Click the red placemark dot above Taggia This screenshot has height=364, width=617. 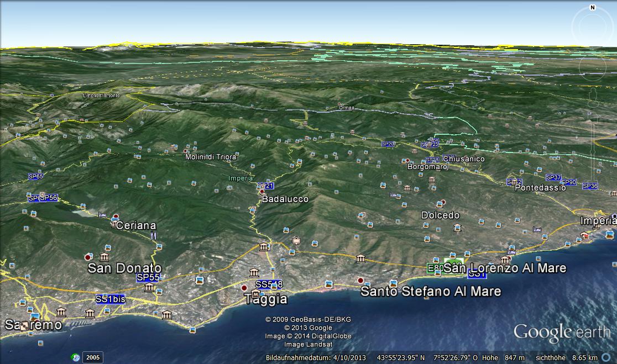244,288
